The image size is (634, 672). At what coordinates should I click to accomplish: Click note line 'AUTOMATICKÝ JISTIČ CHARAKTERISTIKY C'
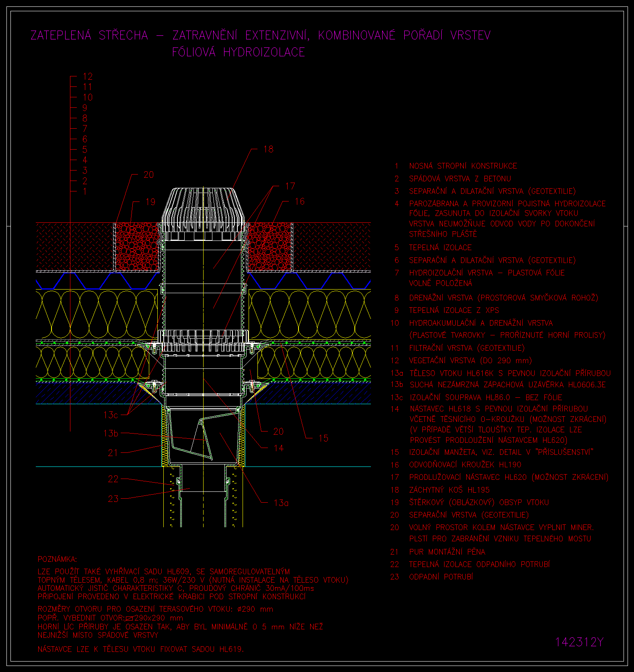(x=176, y=588)
